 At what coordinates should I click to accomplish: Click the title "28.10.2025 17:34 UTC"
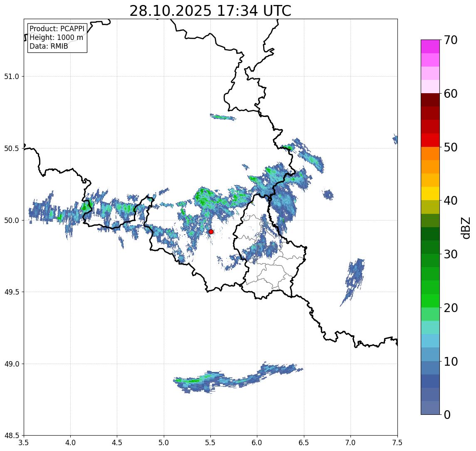coord(210,11)
